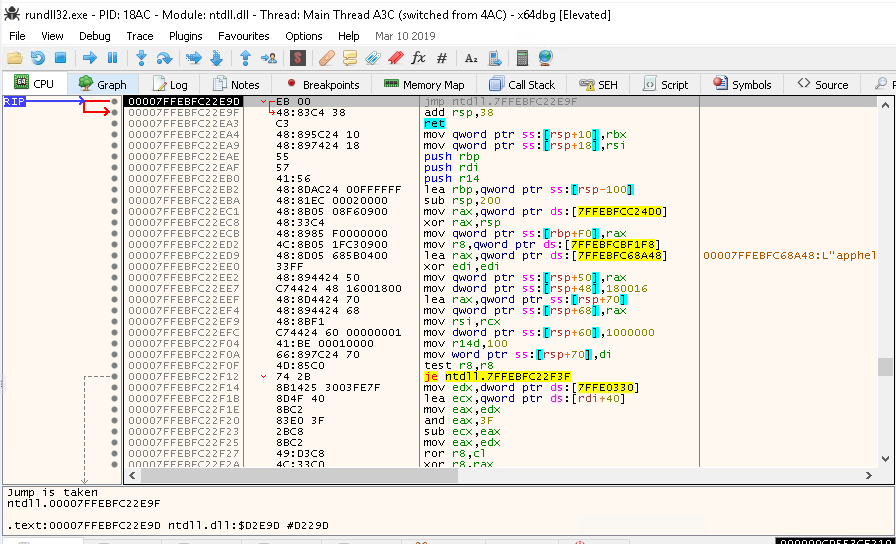Click the horizontal scrollbar left arrow

133,475
